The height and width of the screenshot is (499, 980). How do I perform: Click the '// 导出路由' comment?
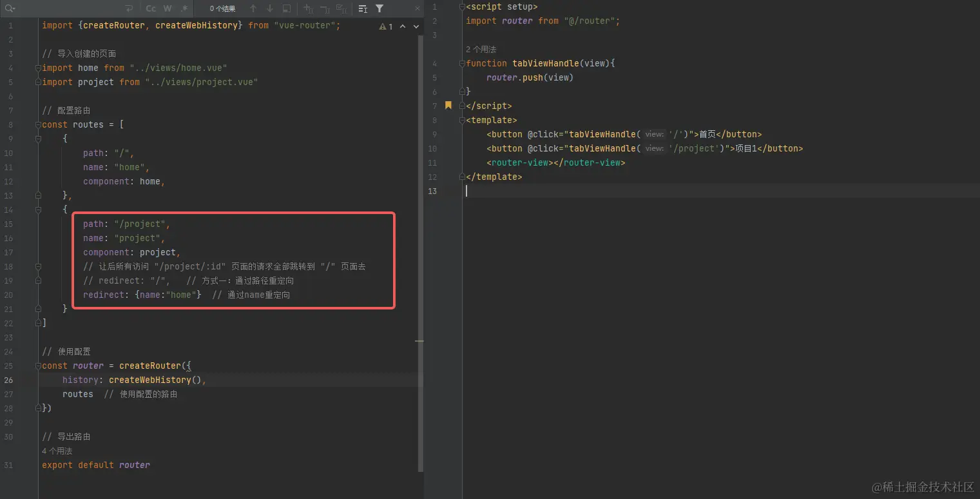tap(66, 436)
